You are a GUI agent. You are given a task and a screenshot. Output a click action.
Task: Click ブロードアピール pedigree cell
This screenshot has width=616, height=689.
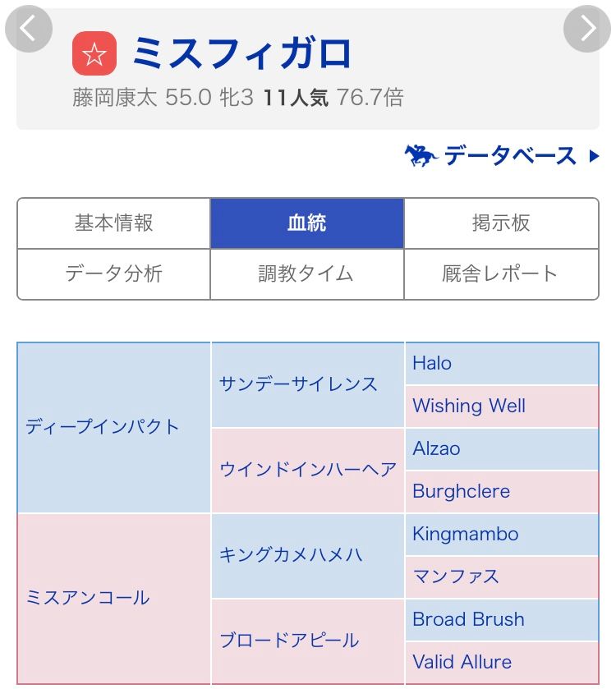(x=289, y=641)
